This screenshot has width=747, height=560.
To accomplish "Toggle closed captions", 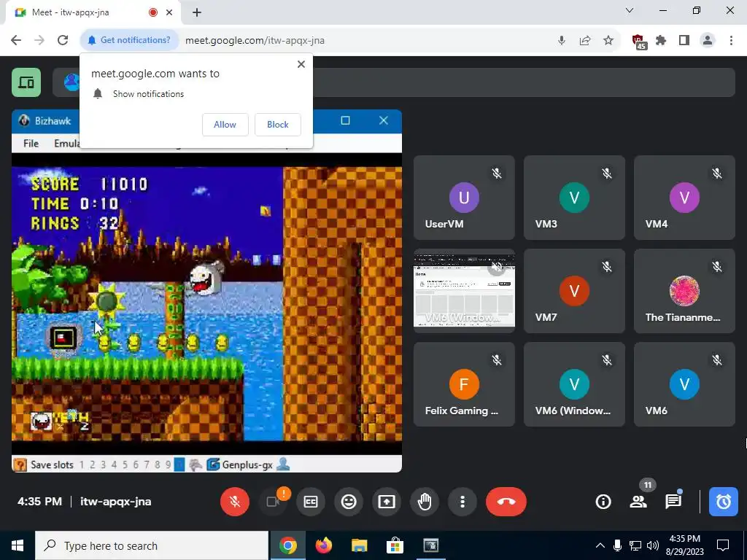I will (x=311, y=502).
